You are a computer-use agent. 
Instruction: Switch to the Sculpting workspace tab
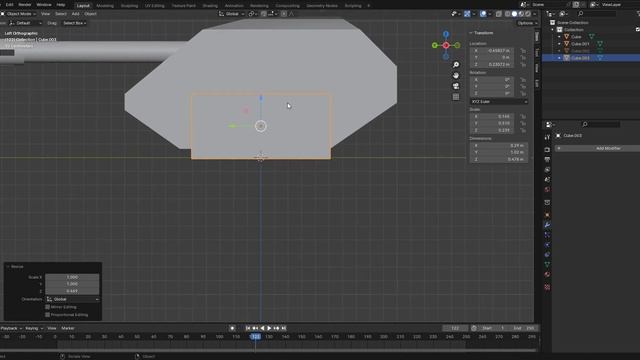(x=129, y=6)
